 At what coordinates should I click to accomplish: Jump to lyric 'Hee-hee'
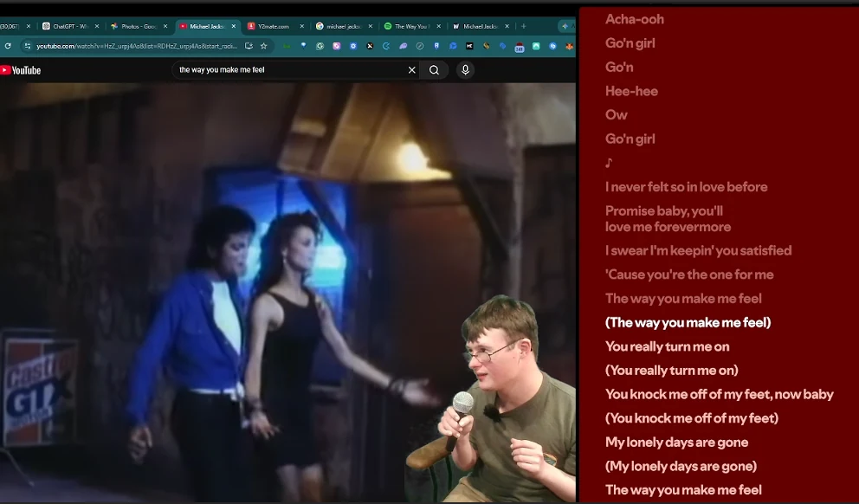[631, 91]
